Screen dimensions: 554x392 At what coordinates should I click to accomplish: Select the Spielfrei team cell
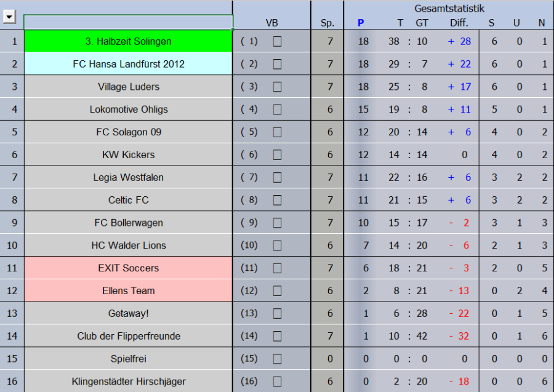point(128,359)
